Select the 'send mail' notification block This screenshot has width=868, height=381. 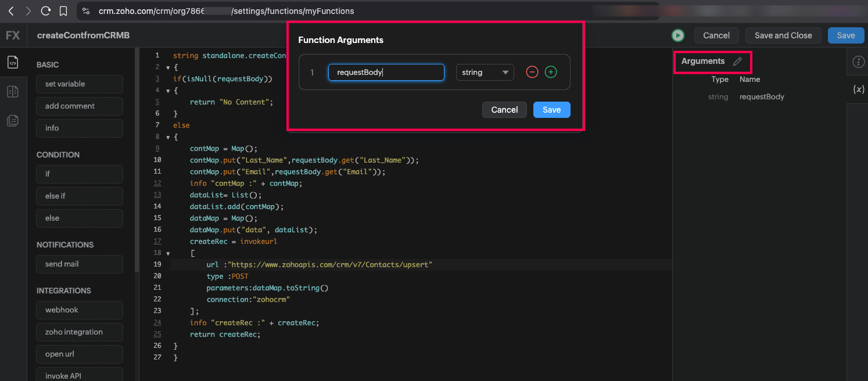[80, 264]
